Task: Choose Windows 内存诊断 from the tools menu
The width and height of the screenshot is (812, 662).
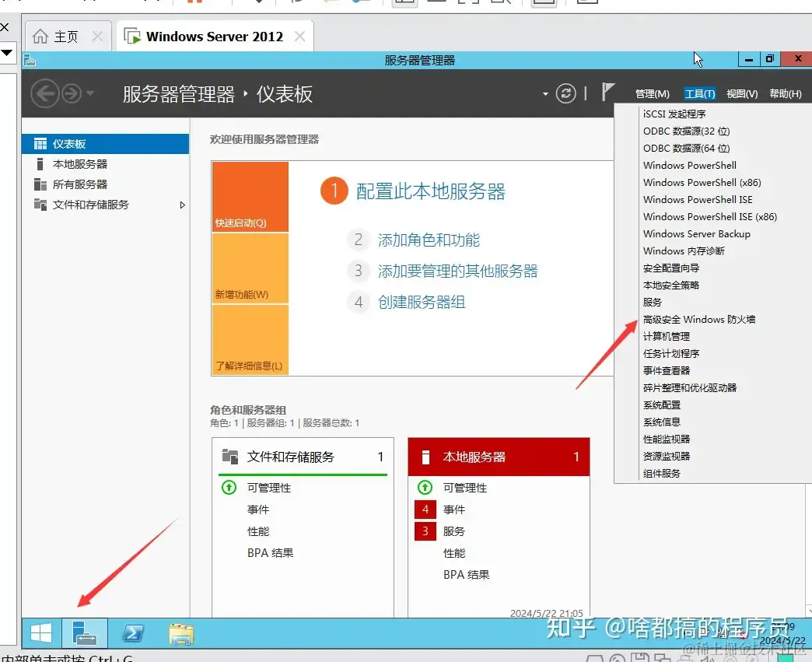Action: point(684,250)
